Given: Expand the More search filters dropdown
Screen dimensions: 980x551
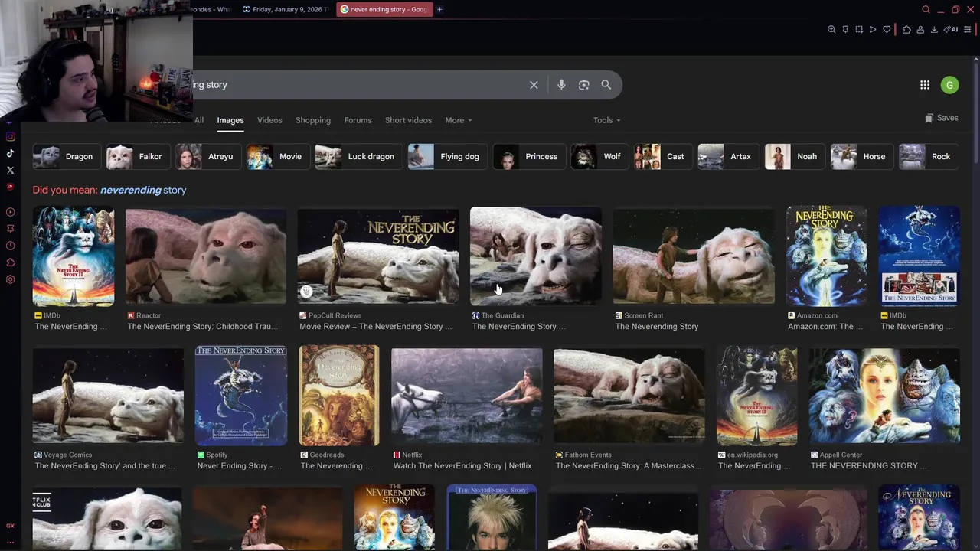Looking at the screenshot, I should coord(459,120).
